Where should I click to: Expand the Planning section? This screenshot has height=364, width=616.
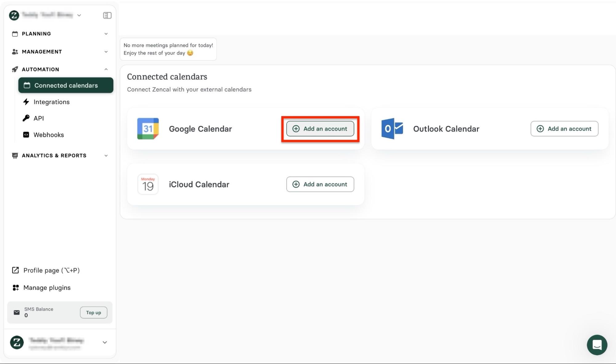pyautogui.click(x=106, y=34)
